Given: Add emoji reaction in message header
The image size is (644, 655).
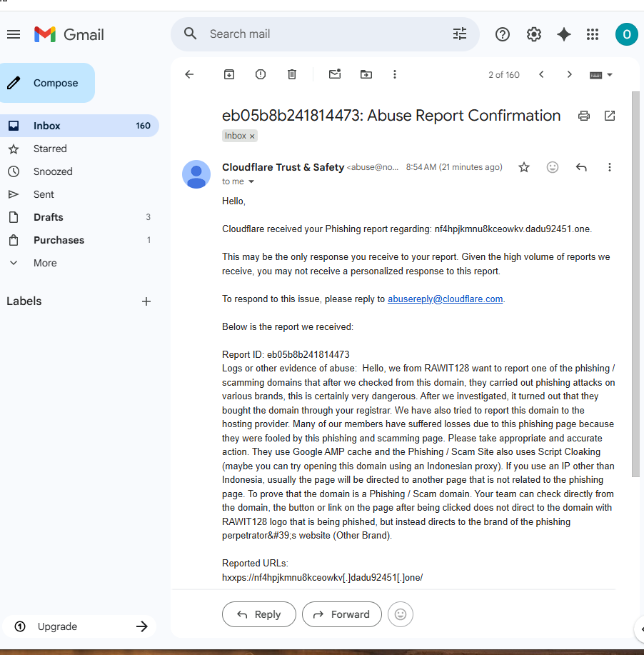Looking at the screenshot, I should [553, 168].
